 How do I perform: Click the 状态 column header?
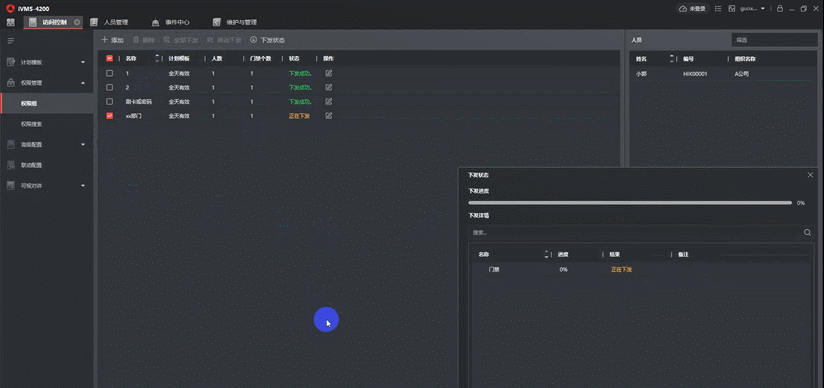pos(294,58)
